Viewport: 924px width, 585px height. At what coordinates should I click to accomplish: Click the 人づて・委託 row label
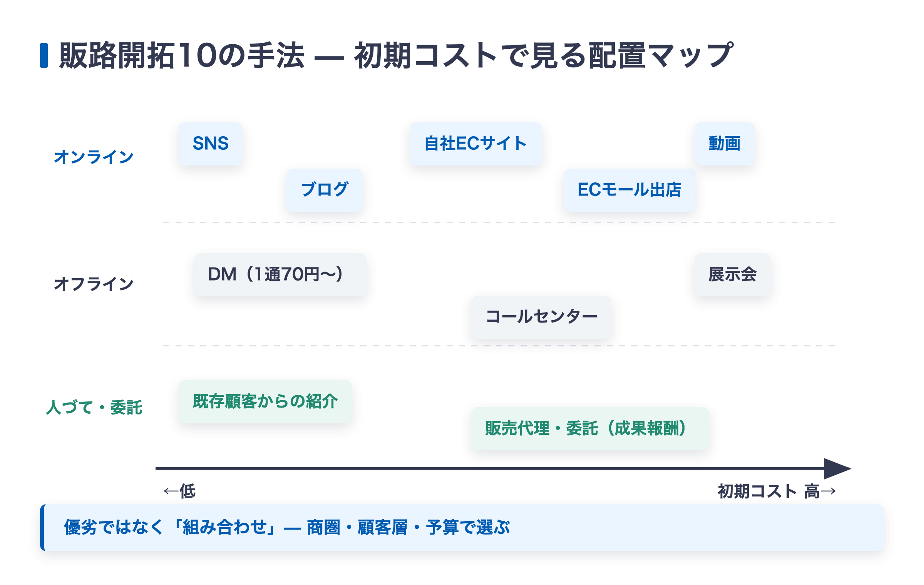coord(94,407)
